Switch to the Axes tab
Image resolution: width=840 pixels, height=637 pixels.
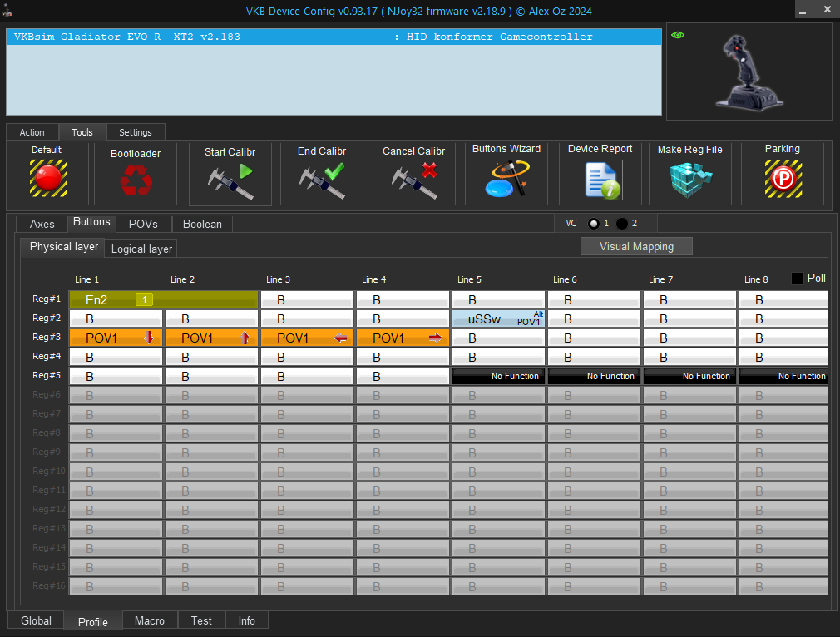pyautogui.click(x=42, y=224)
